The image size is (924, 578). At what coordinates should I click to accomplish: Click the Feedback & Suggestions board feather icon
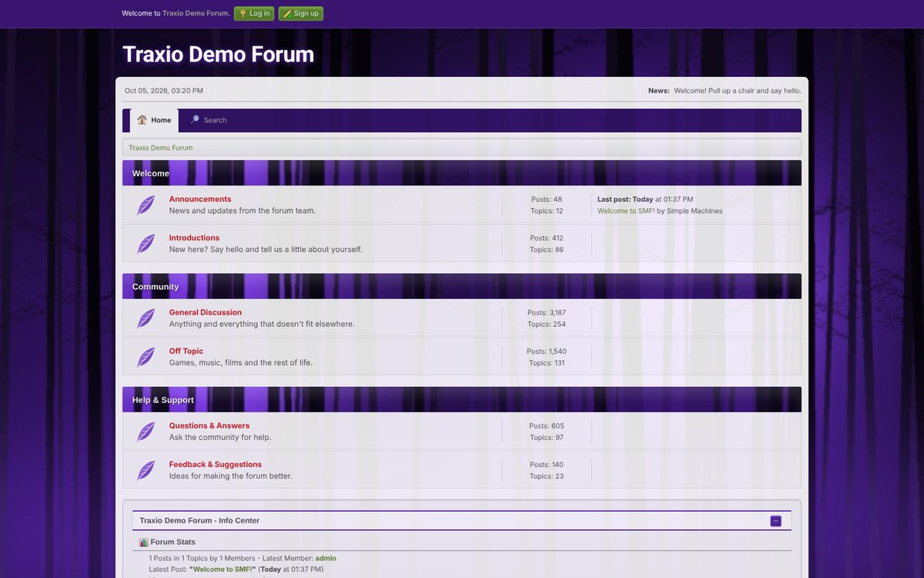click(x=146, y=470)
